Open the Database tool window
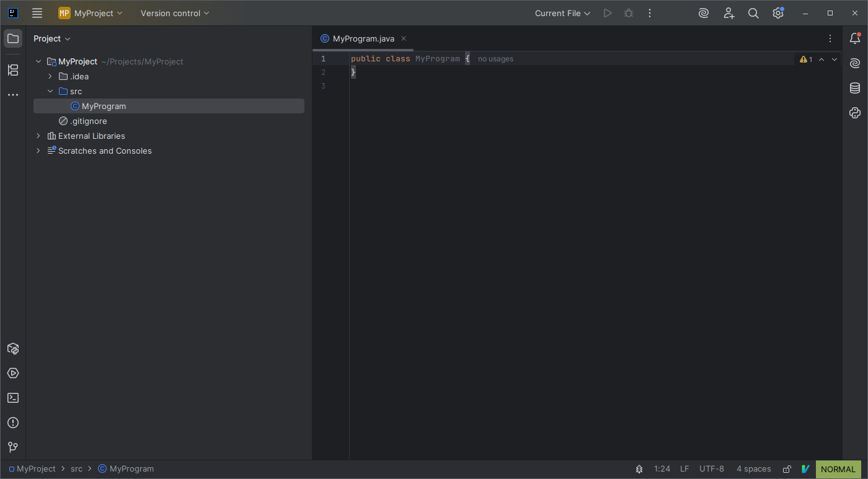Screen dimensions: 868x479 [855, 88]
